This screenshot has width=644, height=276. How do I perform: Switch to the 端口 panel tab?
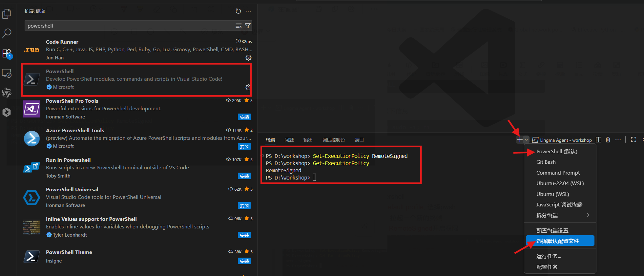click(x=359, y=140)
